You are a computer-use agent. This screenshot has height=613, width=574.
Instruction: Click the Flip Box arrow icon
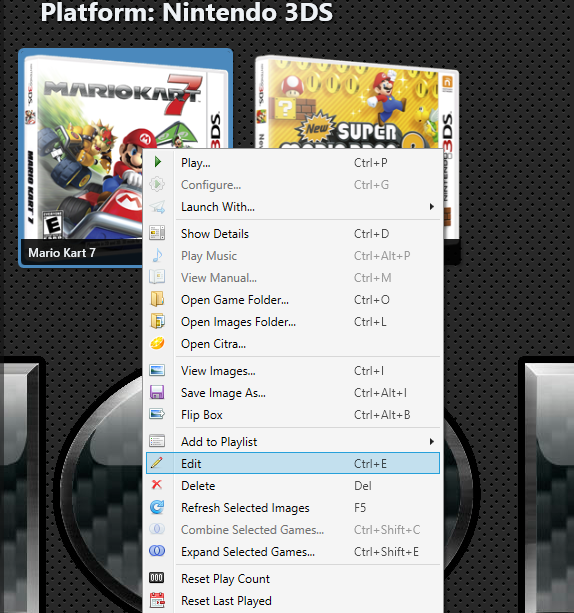pyautogui.click(x=157, y=414)
